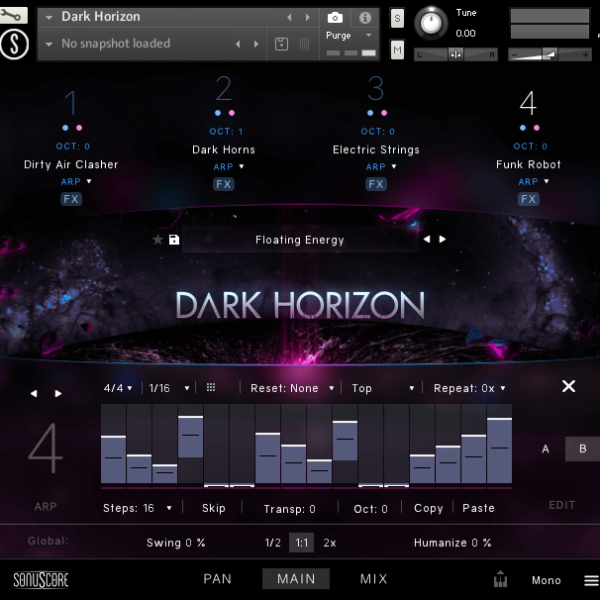Open the keyboard icon beside Mono
The height and width of the screenshot is (600, 600).
[x=500, y=579]
